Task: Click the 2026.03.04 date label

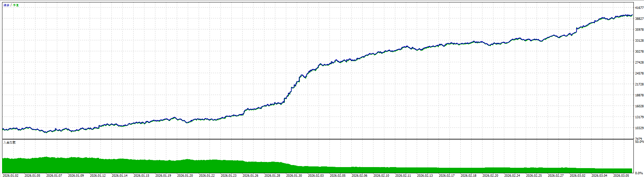Action: (x=599, y=175)
